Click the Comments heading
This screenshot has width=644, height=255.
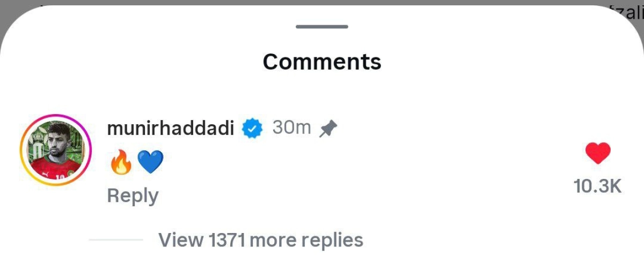tap(322, 62)
